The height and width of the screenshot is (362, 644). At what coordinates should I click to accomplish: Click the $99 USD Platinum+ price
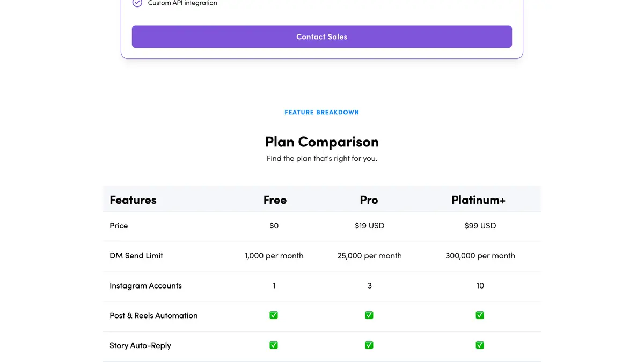(480, 226)
